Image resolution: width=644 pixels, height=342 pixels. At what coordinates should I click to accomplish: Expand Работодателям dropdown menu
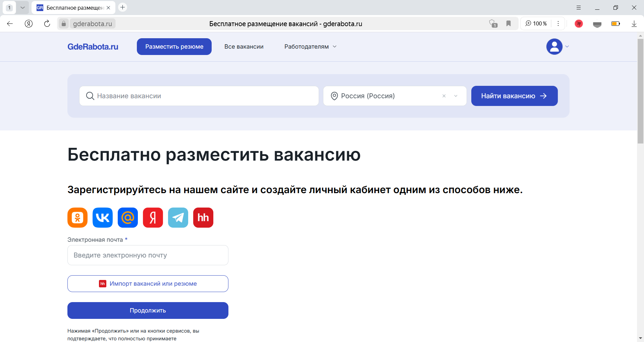tap(310, 47)
